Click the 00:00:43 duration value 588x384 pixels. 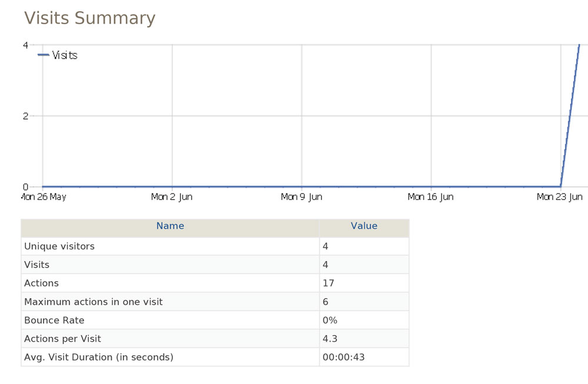(343, 357)
